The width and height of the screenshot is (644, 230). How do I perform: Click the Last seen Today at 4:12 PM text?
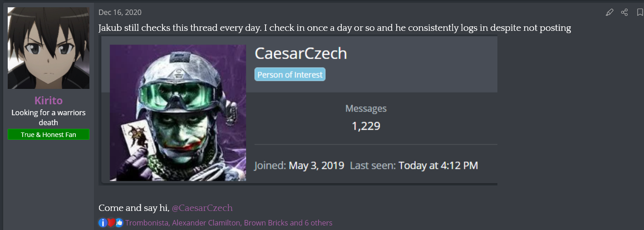point(438,166)
